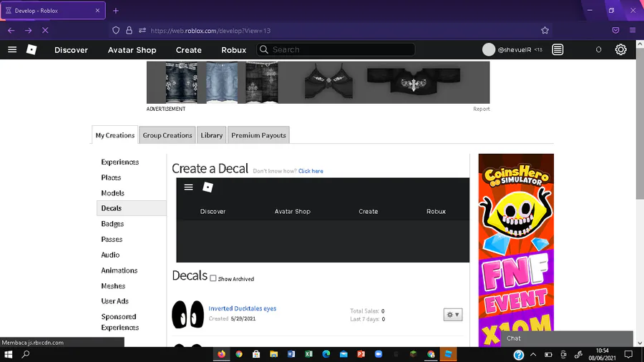Stop page loading with X button
This screenshot has width=644, height=362.
(x=45, y=30)
